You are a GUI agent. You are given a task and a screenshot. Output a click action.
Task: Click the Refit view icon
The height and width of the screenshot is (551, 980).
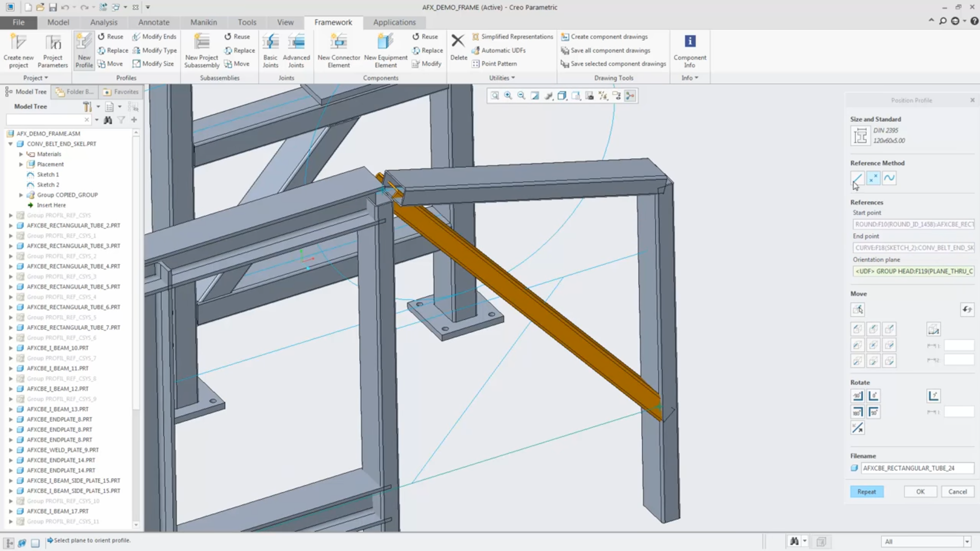click(495, 96)
